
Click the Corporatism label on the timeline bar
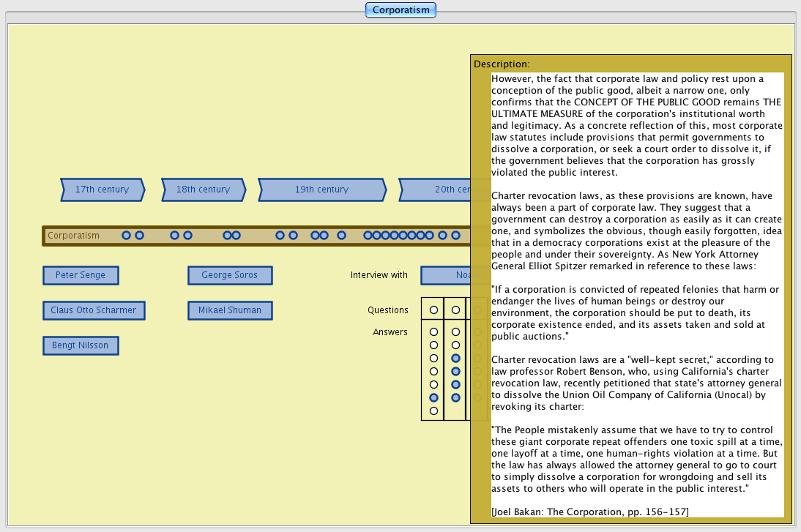point(73,236)
